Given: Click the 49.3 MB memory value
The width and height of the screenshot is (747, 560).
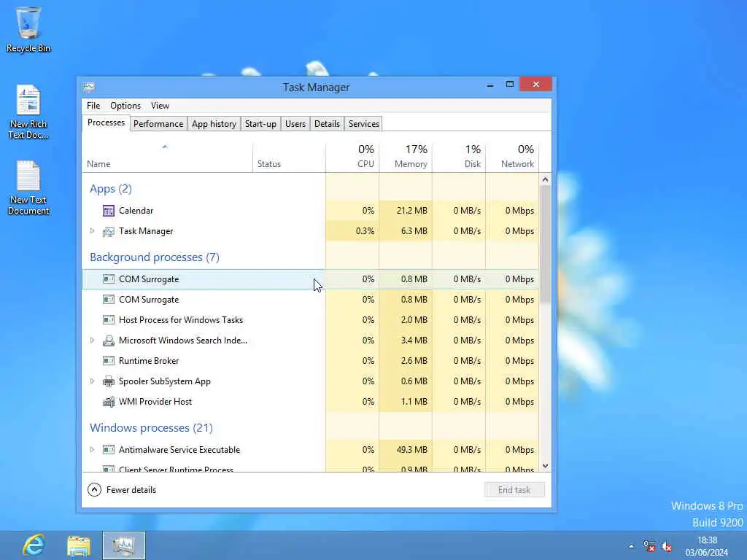Looking at the screenshot, I should [411, 449].
